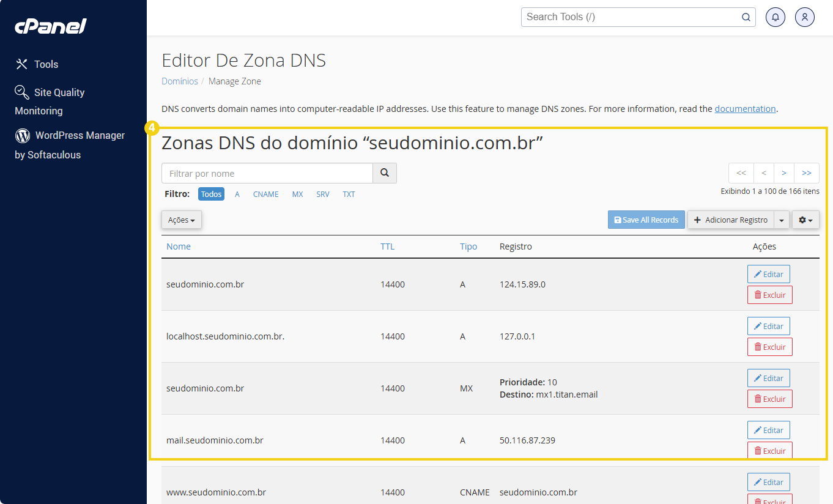Open the user account icon
The width and height of the screenshot is (833, 504).
805,17
